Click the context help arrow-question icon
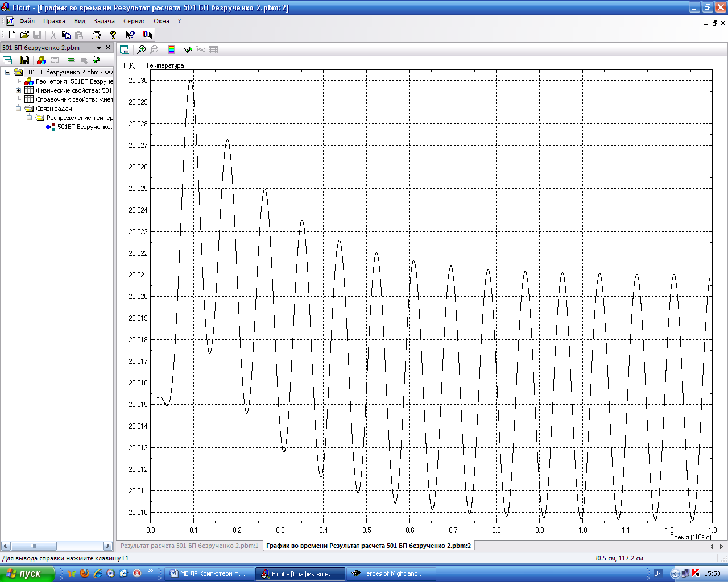Image resolution: width=728 pixels, height=582 pixels. [x=130, y=35]
